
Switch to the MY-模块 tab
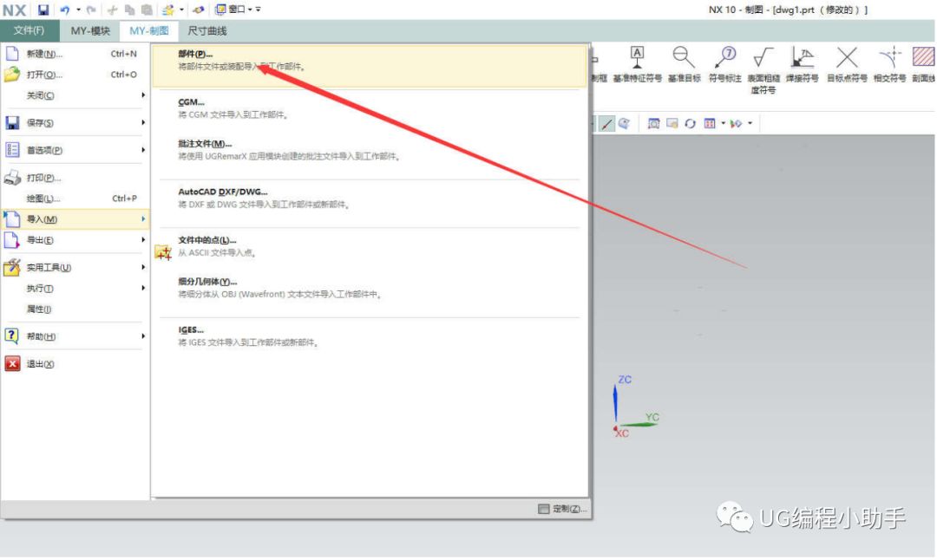[x=90, y=30]
